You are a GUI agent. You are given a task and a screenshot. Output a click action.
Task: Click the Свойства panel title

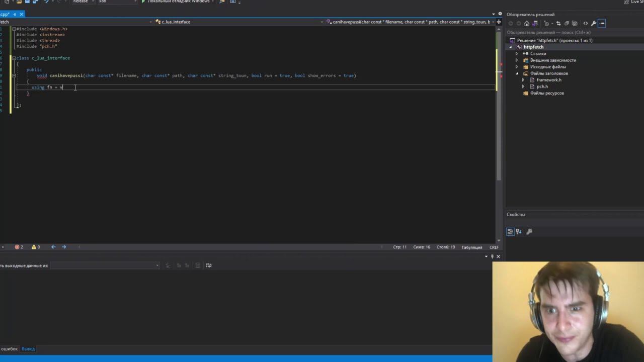516,215
